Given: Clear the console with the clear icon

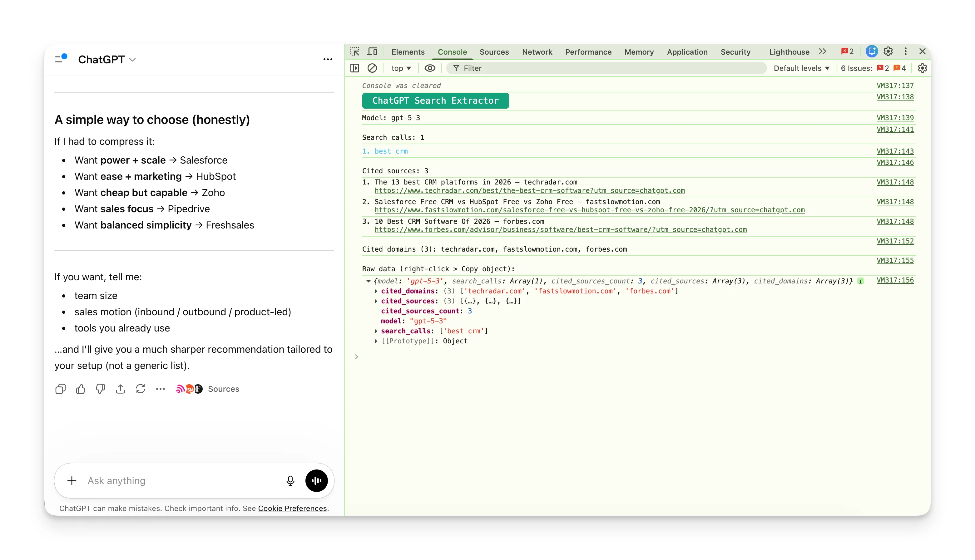Looking at the screenshot, I should click(372, 68).
